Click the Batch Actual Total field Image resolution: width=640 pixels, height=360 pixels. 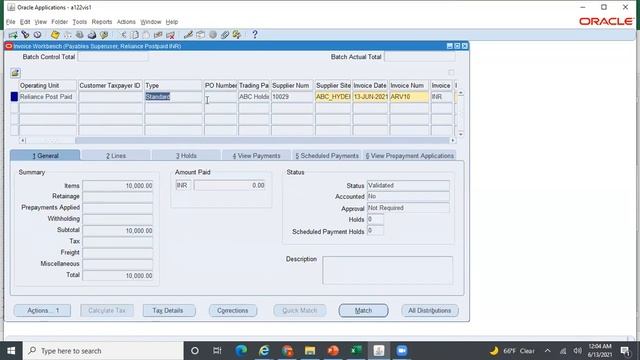(420, 57)
